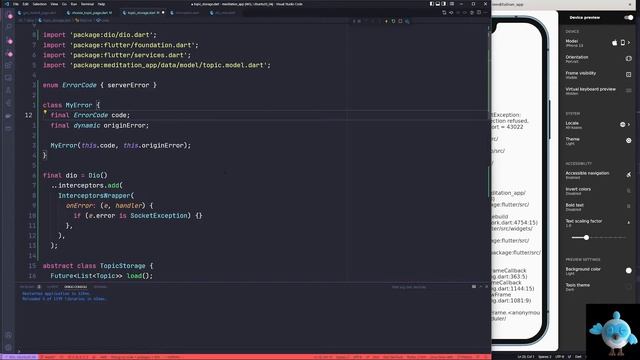The image size is (640, 360).
Task: Click 'enum ErrorCode { serverError }' line
Action: [x=100, y=85]
